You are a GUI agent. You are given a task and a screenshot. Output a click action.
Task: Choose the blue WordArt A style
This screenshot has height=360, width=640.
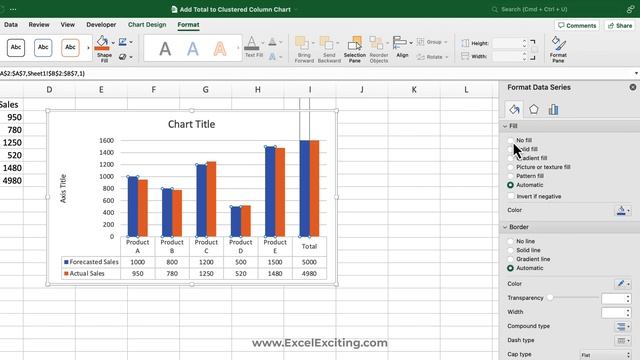(x=193, y=49)
